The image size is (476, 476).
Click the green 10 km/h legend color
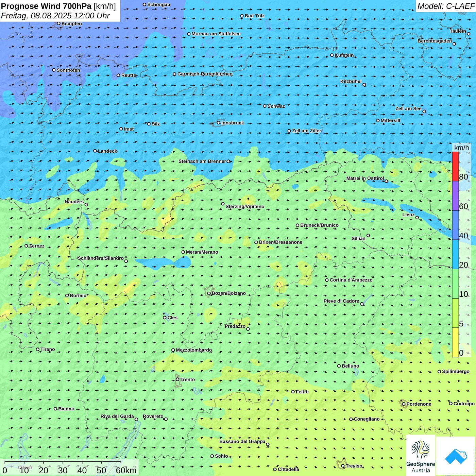tap(455, 284)
